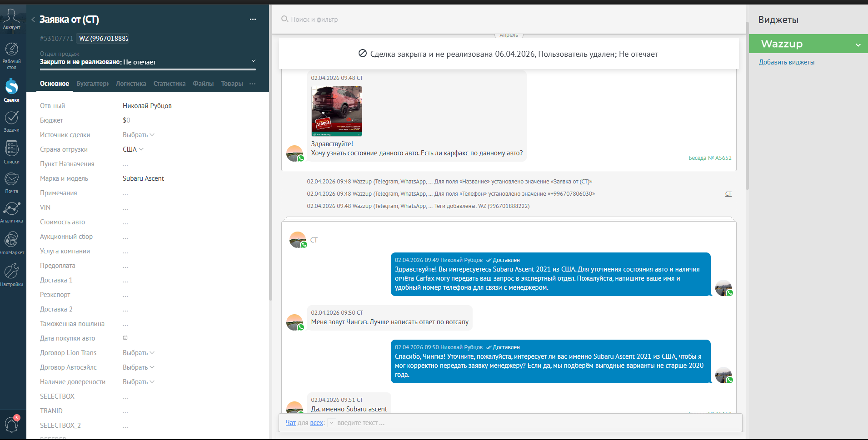This screenshot has height=440, width=868.
Task: Open the Subaru car photo thumbnail
Action: [x=336, y=111]
